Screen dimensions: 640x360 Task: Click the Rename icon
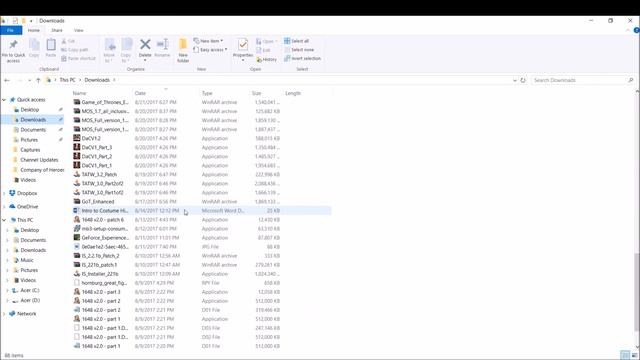pyautogui.click(x=162, y=44)
